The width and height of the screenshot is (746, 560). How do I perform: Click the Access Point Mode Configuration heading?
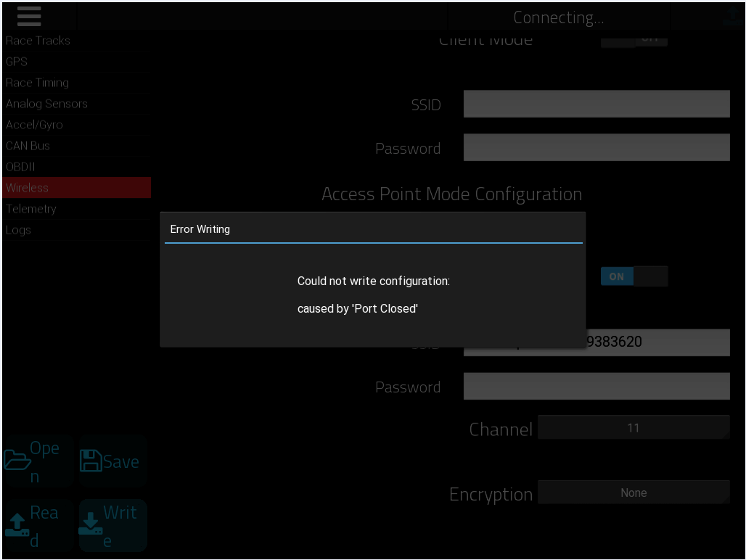coord(452,194)
